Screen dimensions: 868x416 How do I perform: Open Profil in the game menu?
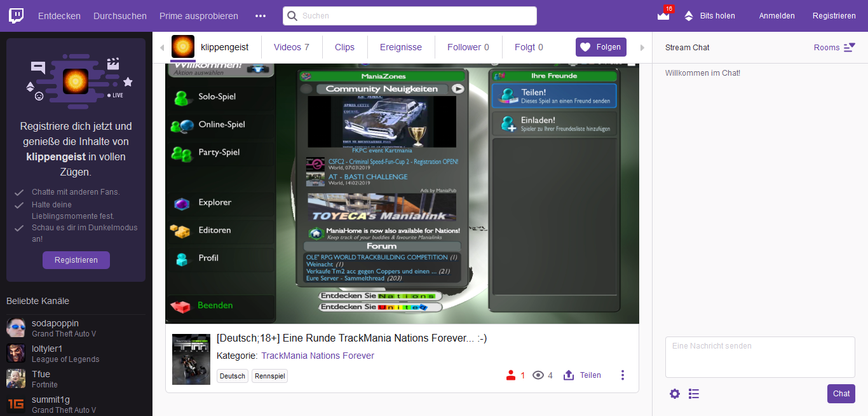tap(220, 258)
